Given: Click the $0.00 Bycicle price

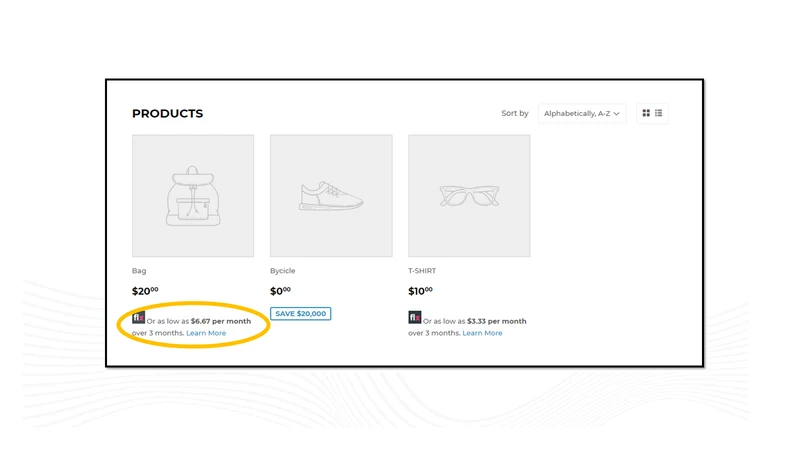Looking at the screenshot, I should (x=280, y=291).
